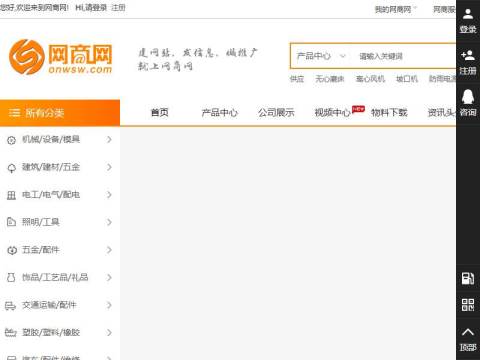Click the 所有分类 category header

60,113
